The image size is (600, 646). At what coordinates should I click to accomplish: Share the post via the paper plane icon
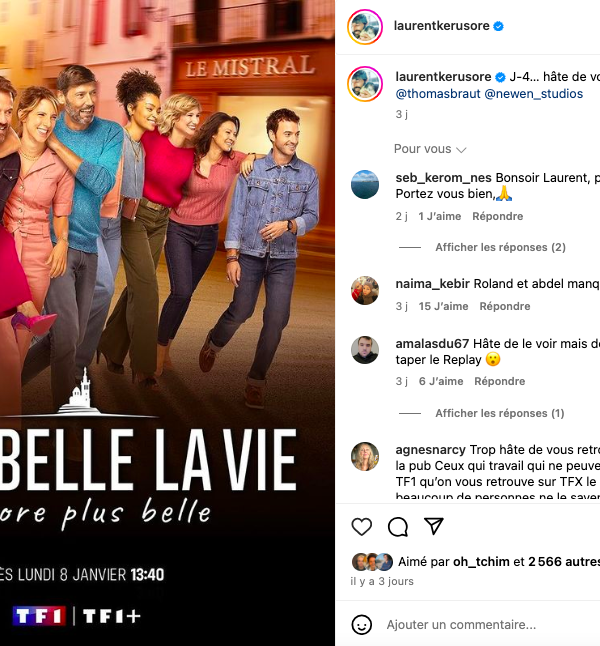pos(434,526)
